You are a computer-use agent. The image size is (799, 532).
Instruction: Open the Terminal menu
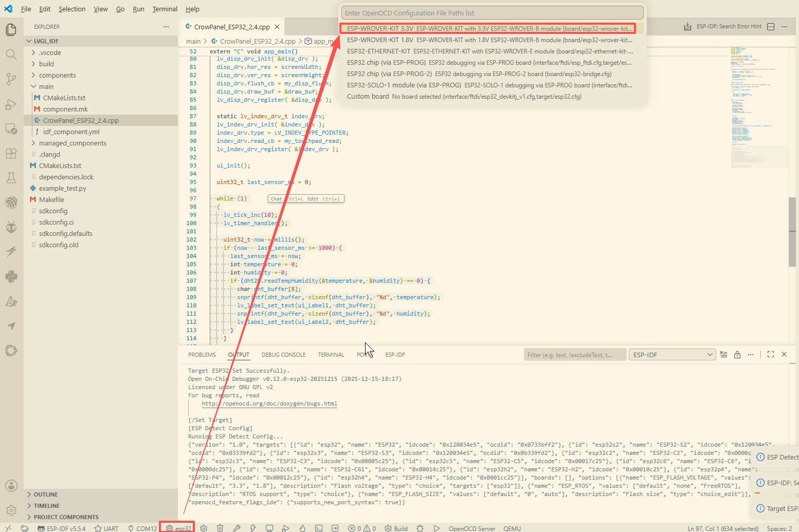[165, 9]
